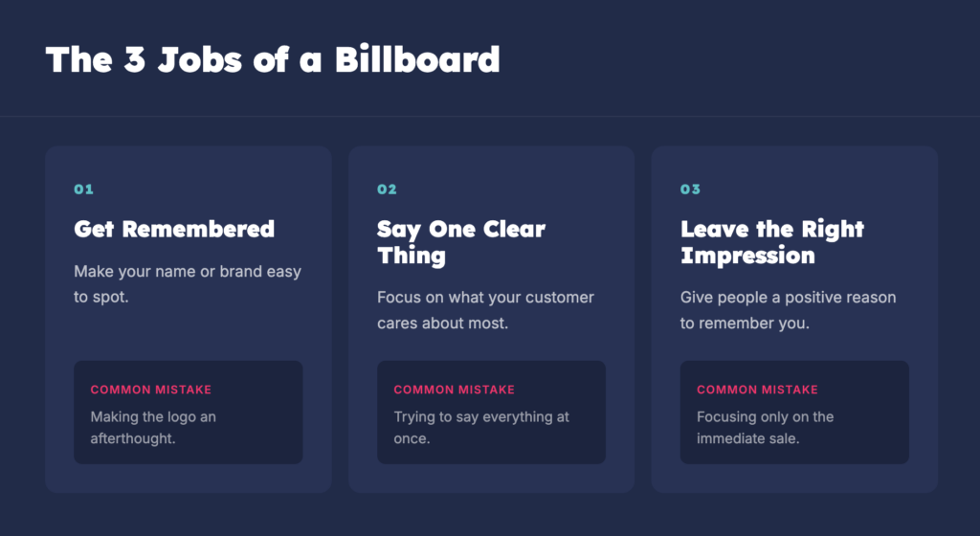Click "Making the logo an afterthought" text
This screenshot has height=536, width=980.
click(x=153, y=427)
